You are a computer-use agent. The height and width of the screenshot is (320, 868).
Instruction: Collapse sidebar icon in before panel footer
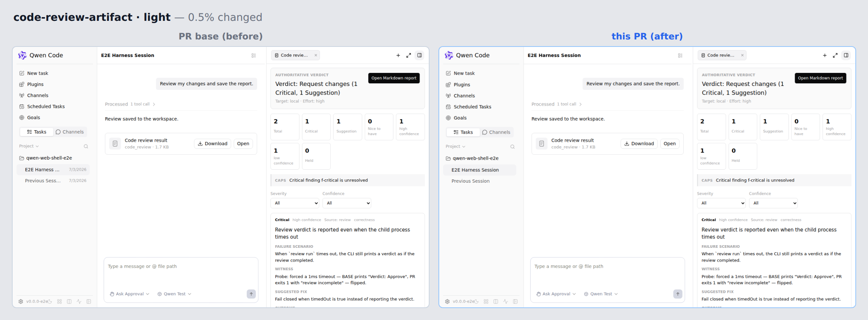tap(89, 301)
